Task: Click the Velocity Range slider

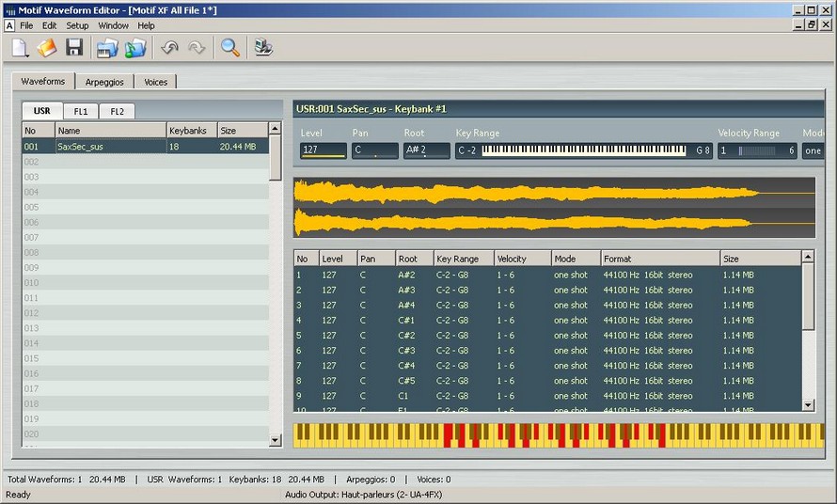Action: [x=757, y=150]
